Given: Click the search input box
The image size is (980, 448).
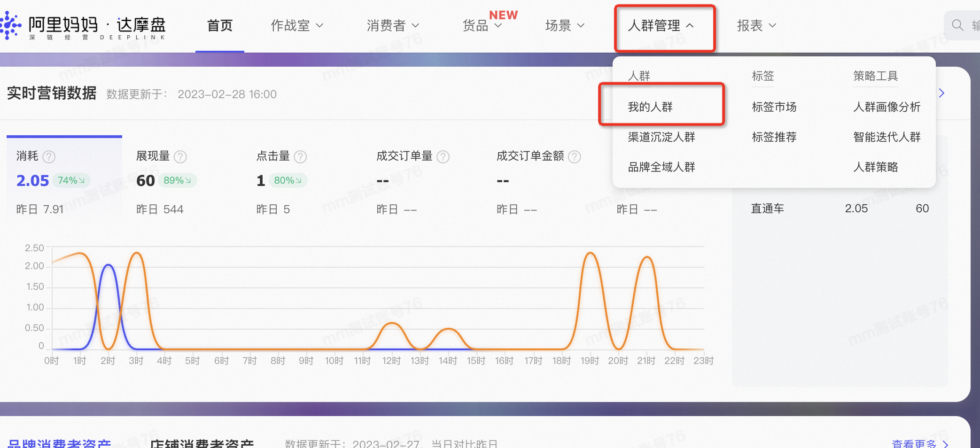Looking at the screenshot, I should pyautogui.click(x=962, y=25).
